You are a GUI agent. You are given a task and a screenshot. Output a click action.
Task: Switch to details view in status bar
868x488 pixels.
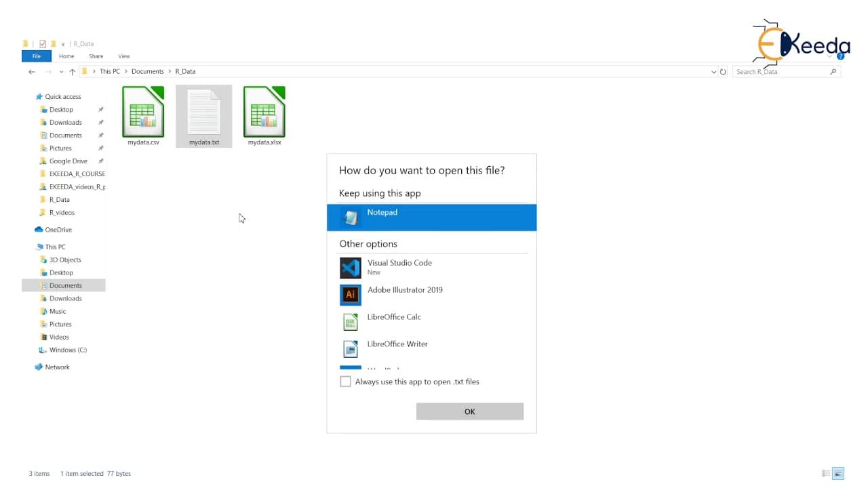point(826,473)
